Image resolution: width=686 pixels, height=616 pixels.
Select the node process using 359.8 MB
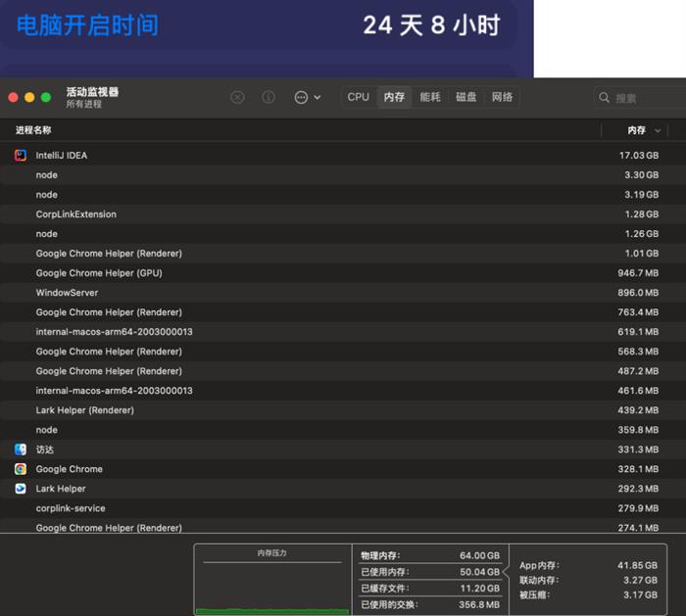pyautogui.click(x=343, y=430)
